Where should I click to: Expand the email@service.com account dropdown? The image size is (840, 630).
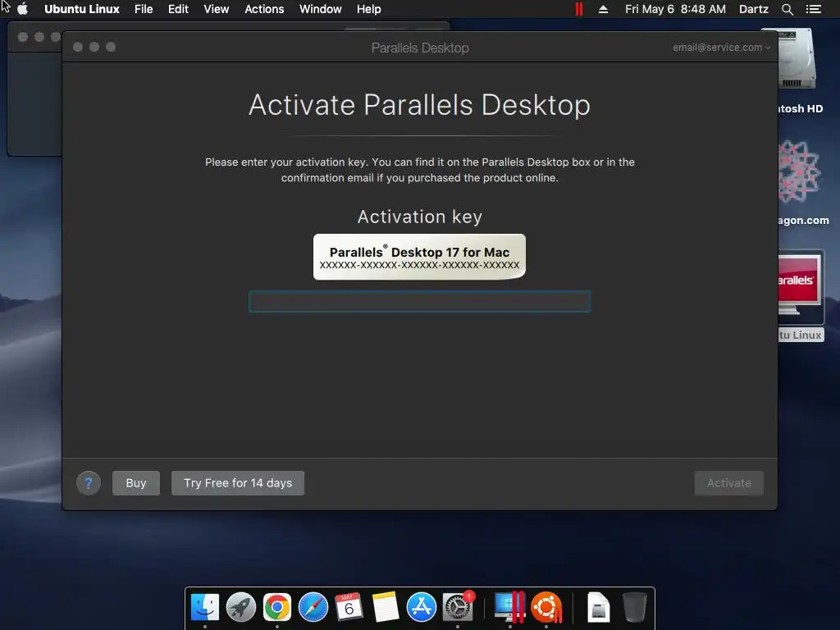pos(721,47)
